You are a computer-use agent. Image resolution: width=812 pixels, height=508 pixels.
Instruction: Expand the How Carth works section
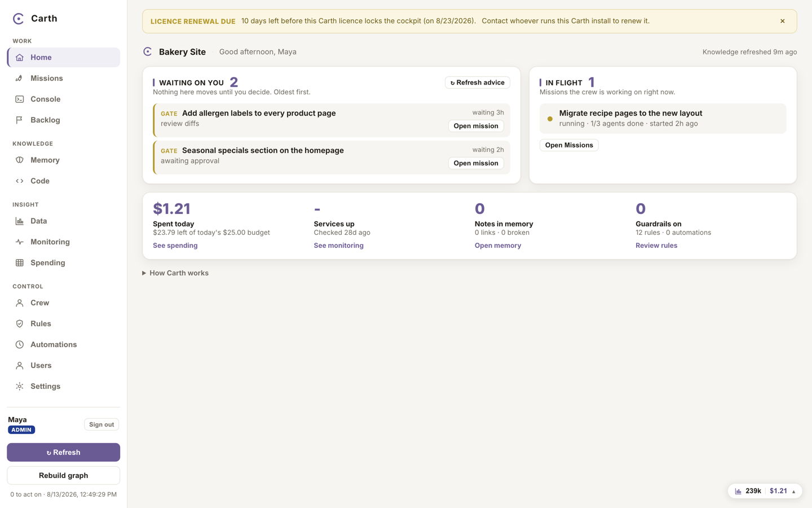point(175,273)
